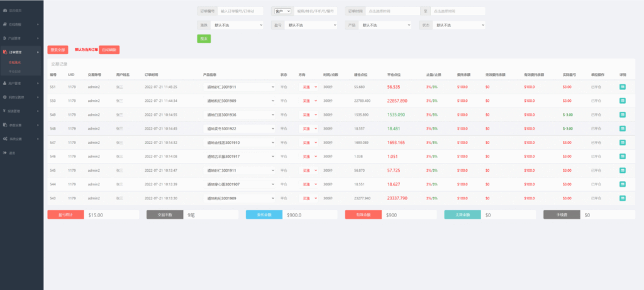Select 交易流水 submenu item

tap(15, 62)
